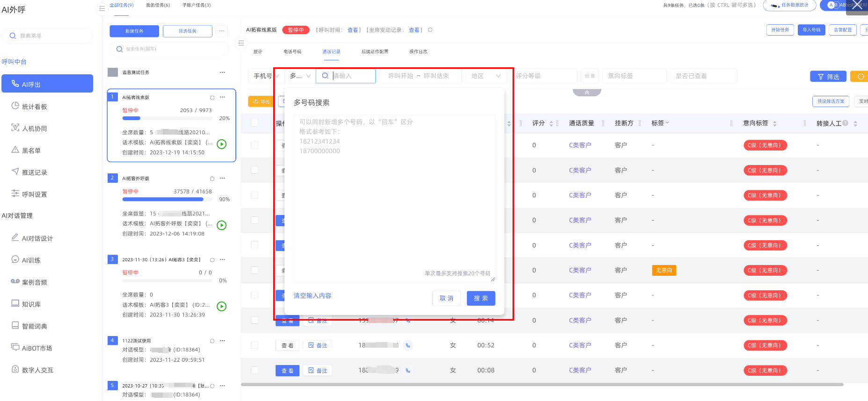Click 搜索 button in multi-number dialog
868x401 pixels.
click(x=481, y=298)
